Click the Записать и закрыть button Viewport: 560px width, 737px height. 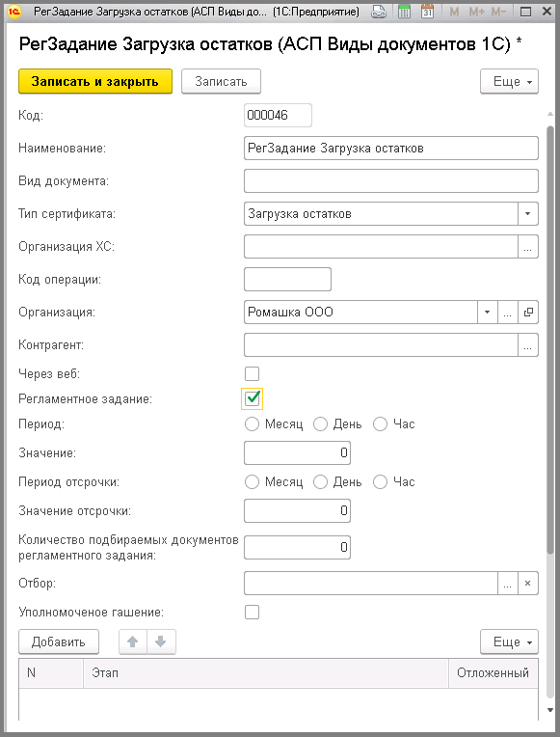tap(95, 81)
